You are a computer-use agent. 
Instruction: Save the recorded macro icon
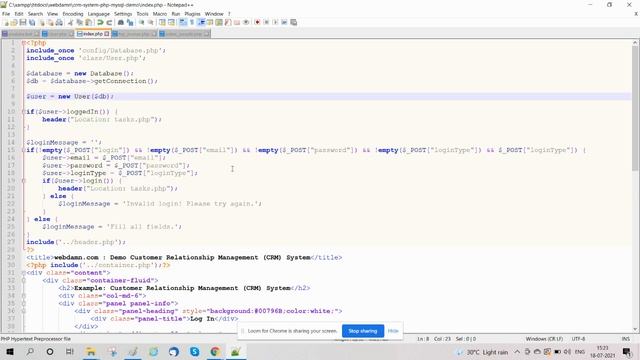(293, 22)
